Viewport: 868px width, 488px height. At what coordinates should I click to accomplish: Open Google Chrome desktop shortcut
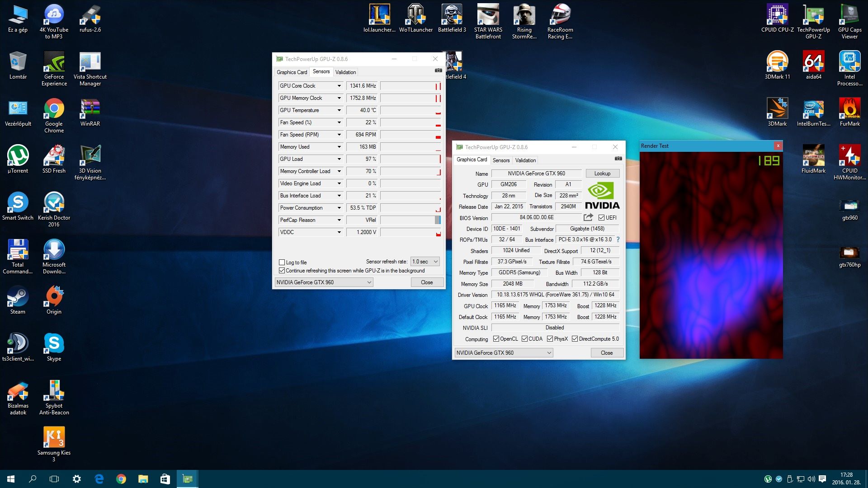click(x=54, y=115)
